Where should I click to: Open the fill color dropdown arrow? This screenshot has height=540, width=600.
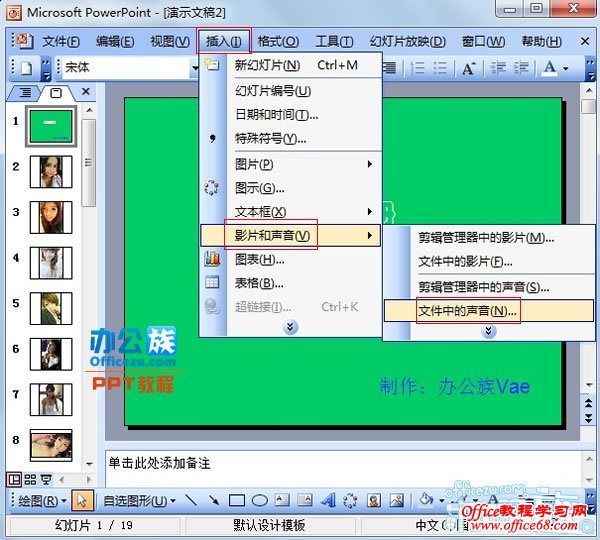441,500
